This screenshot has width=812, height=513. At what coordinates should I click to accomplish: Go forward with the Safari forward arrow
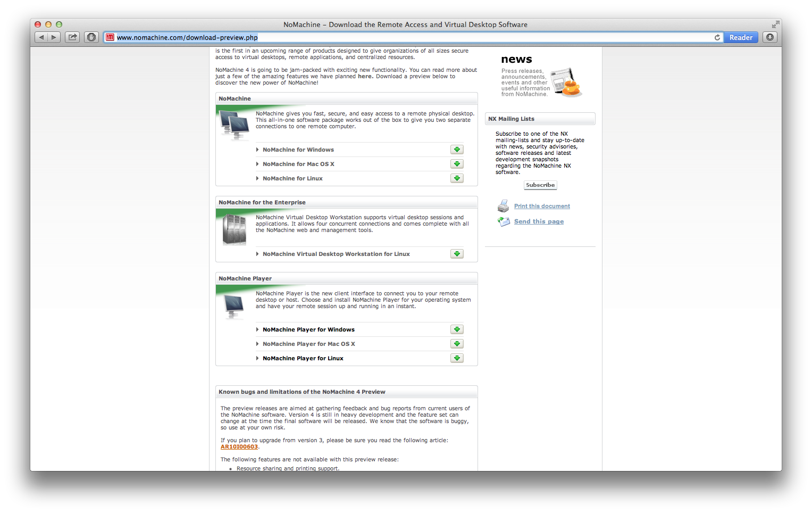tap(54, 37)
